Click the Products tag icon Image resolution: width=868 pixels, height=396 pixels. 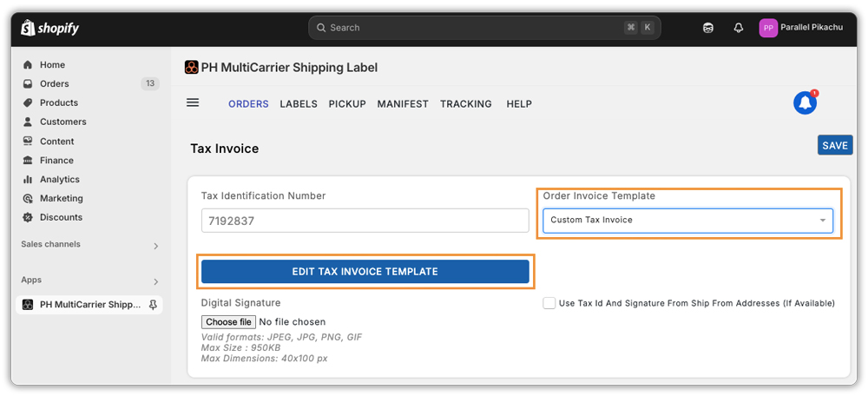[x=27, y=102]
